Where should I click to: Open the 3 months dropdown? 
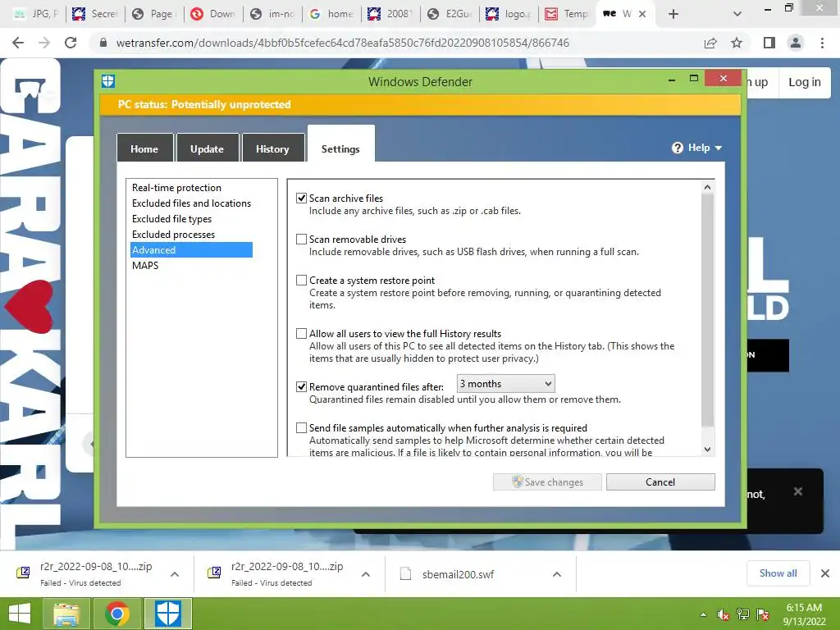pos(505,384)
